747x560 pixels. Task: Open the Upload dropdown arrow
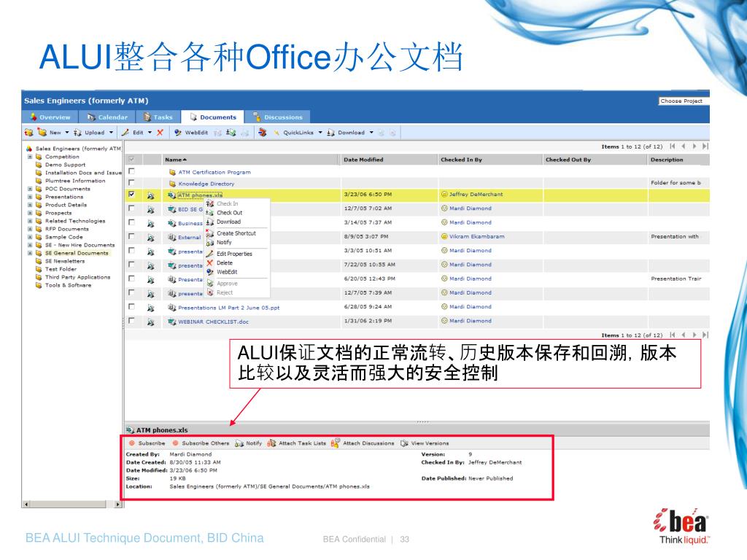(x=112, y=133)
